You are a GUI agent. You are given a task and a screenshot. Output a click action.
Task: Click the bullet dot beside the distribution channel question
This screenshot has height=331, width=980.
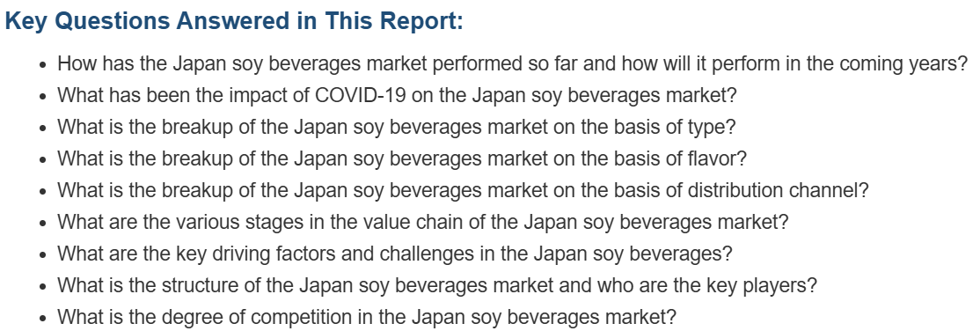[x=42, y=192]
